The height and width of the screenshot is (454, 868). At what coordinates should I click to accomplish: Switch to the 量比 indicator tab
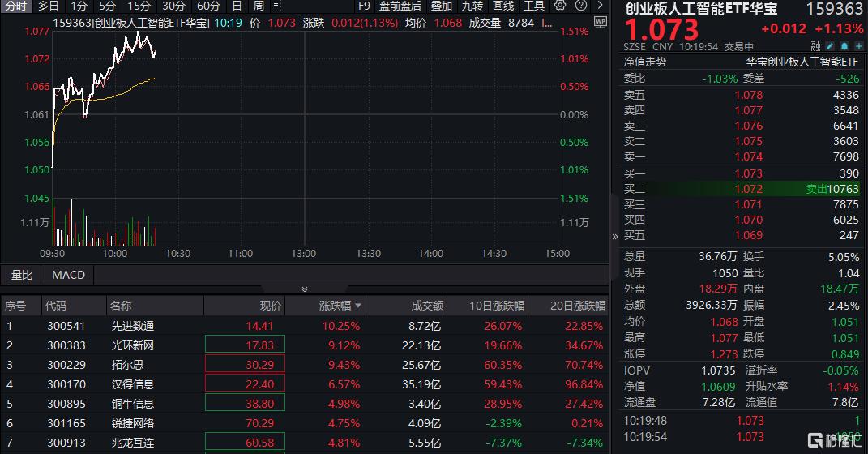(x=22, y=275)
